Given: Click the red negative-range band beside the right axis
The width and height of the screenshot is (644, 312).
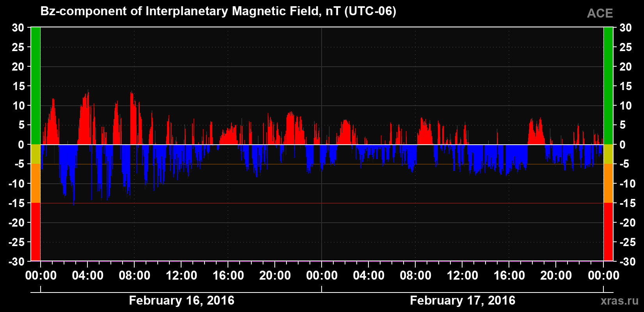Looking at the screenshot, I should pyautogui.click(x=608, y=232).
